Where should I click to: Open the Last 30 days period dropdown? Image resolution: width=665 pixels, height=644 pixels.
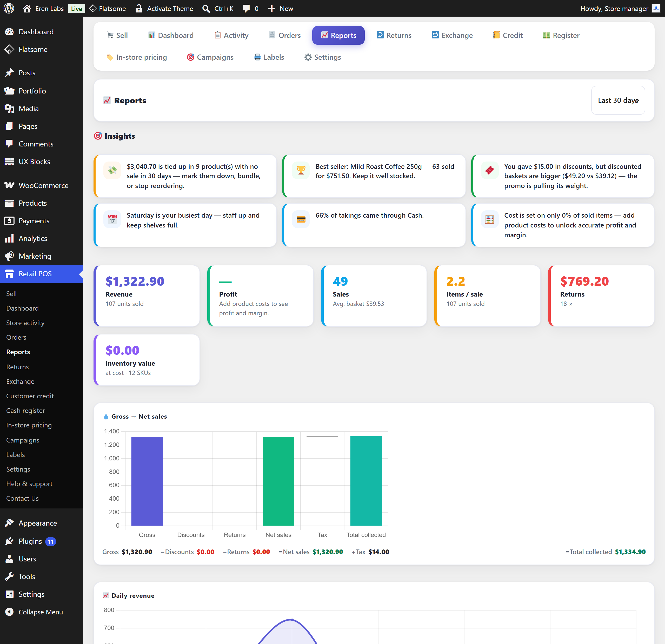(618, 100)
